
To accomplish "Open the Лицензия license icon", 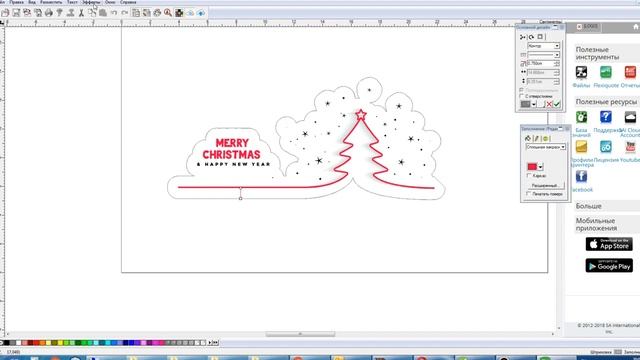I will tap(606, 147).
